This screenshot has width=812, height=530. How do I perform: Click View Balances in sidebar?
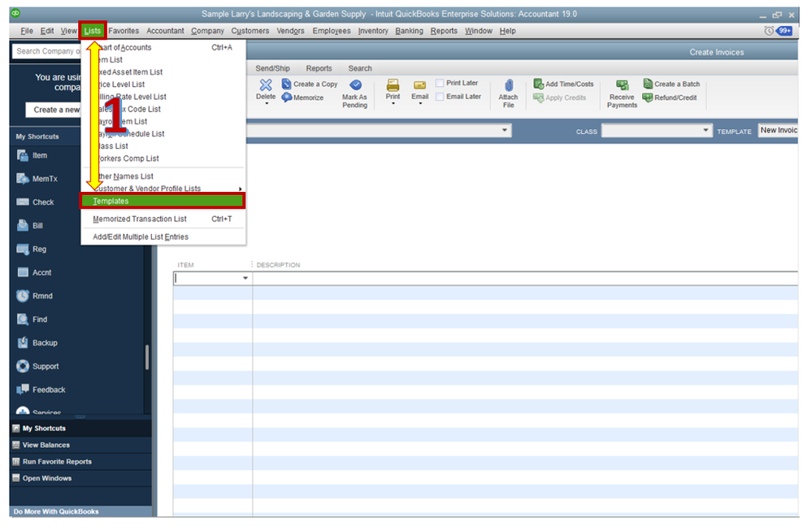80,445
